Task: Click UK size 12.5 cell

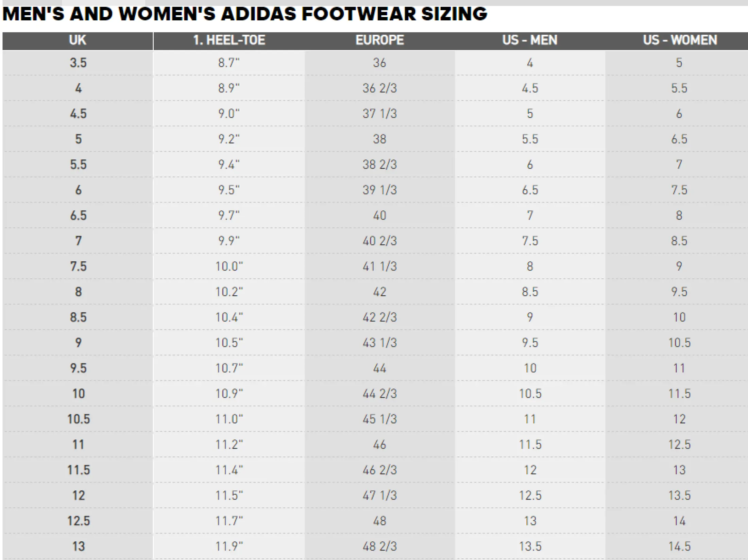Action: tap(79, 521)
